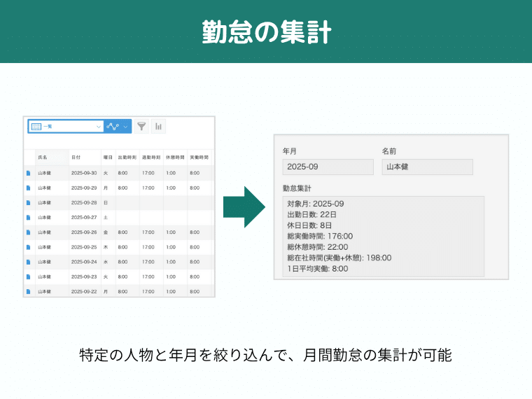Select the date cell 2025-09-25
This screenshot has height=399, width=532.
(x=84, y=247)
